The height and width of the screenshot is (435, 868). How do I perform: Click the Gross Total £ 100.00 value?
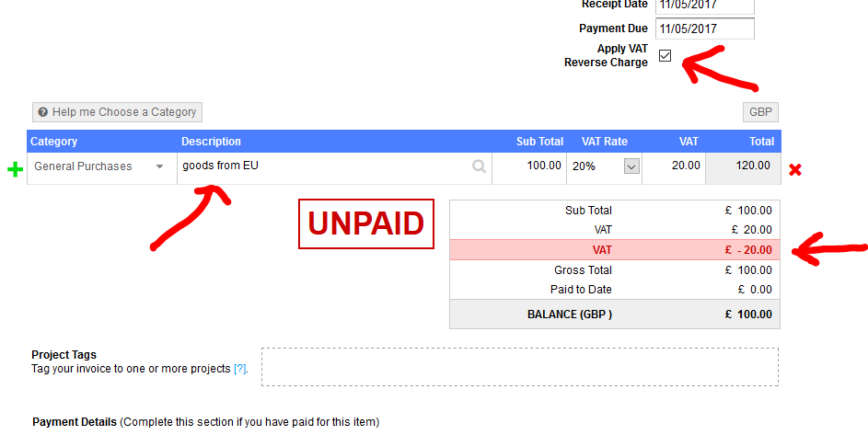pyautogui.click(x=748, y=270)
